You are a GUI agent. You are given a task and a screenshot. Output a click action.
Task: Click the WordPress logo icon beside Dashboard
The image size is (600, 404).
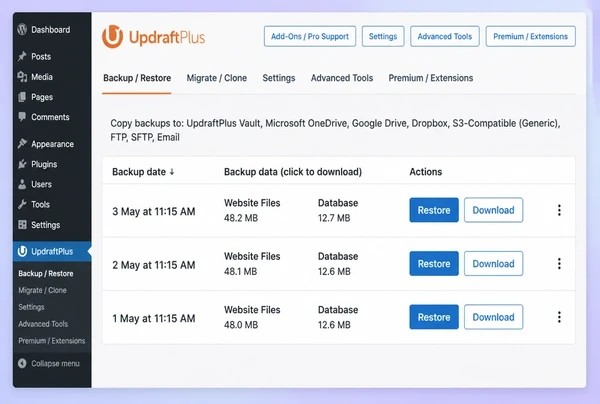22,29
